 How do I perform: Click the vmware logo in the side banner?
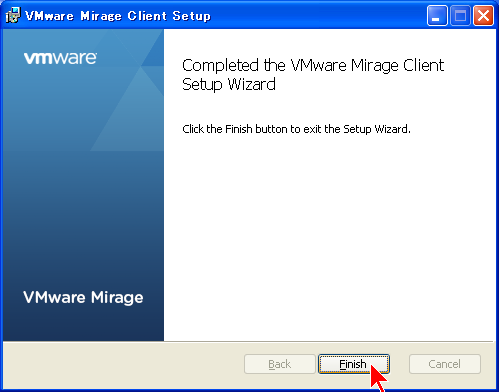tap(60, 58)
